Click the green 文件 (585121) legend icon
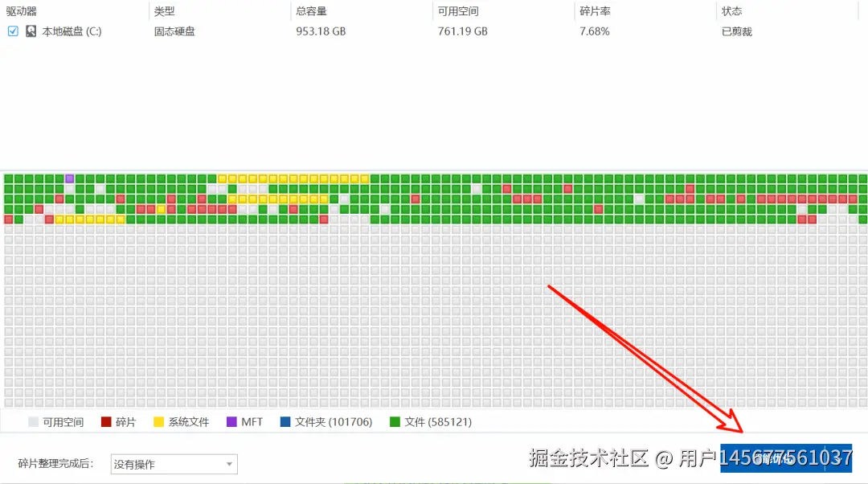 click(x=395, y=421)
